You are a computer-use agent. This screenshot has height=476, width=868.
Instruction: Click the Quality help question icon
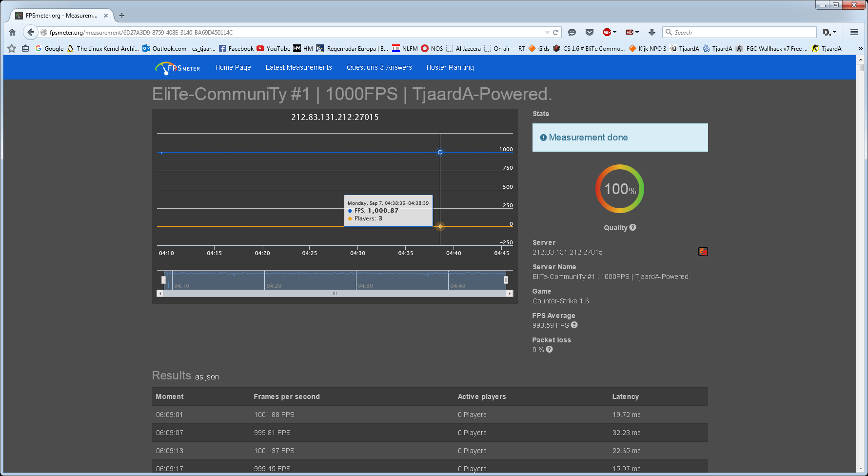632,227
